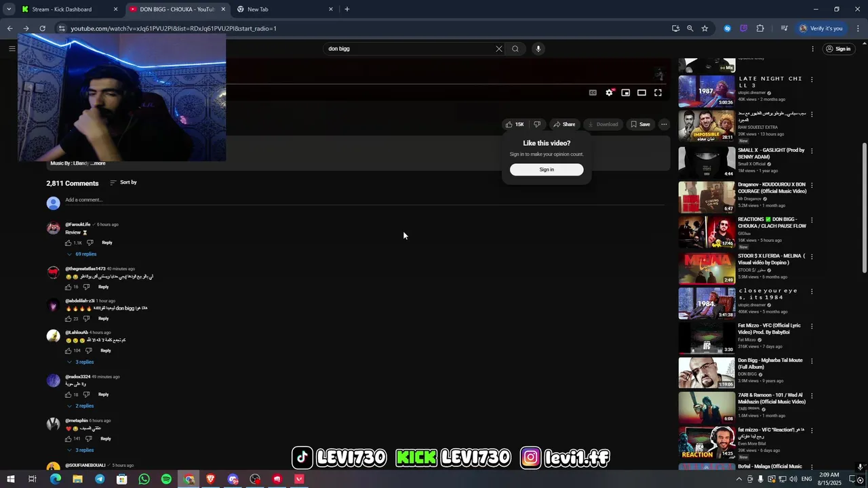The height and width of the screenshot is (488, 868).
Task: Expand the description with '...more'
Action: pyautogui.click(x=98, y=163)
